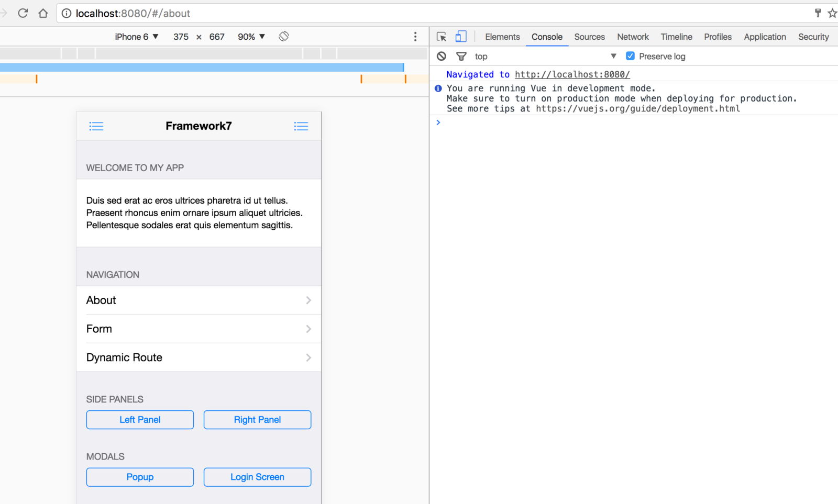Change the 90% zoom level dropdown

click(x=251, y=37)
